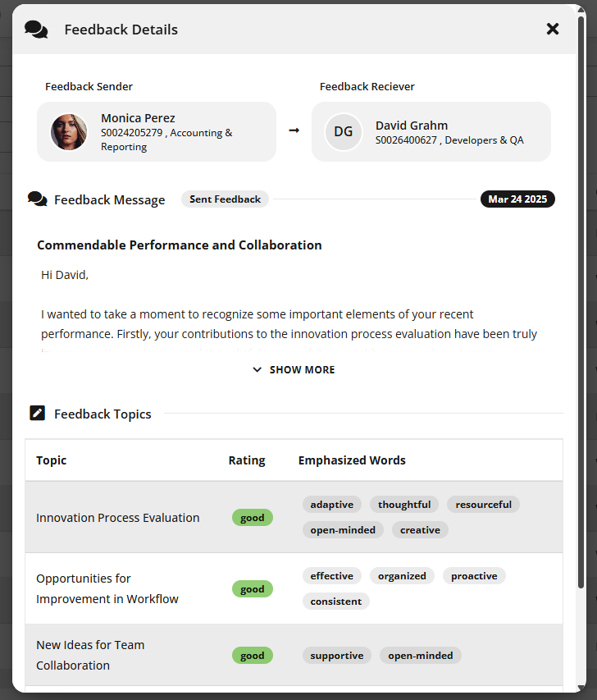Image resolution: width=597 pixels, height=700 pixels.
Task: Click the proactive emphasized word tag
Action: [x=474, y=576]
